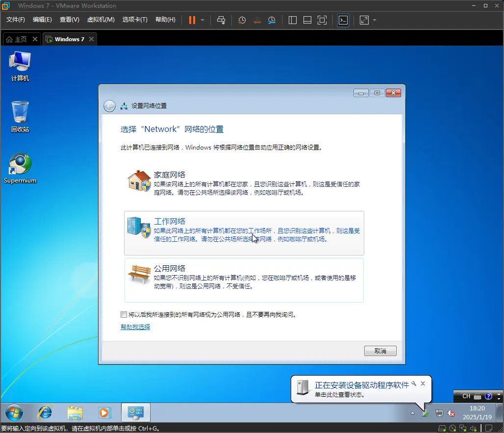Open the sound card status icon in VMware
Viewport: 504px width, 433px height.
coord(473,428)
